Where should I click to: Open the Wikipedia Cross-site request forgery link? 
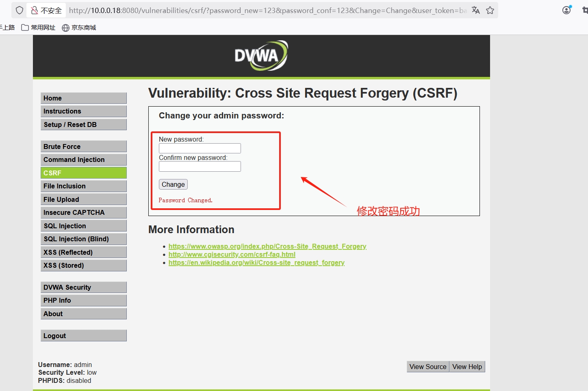pos(256,262)
